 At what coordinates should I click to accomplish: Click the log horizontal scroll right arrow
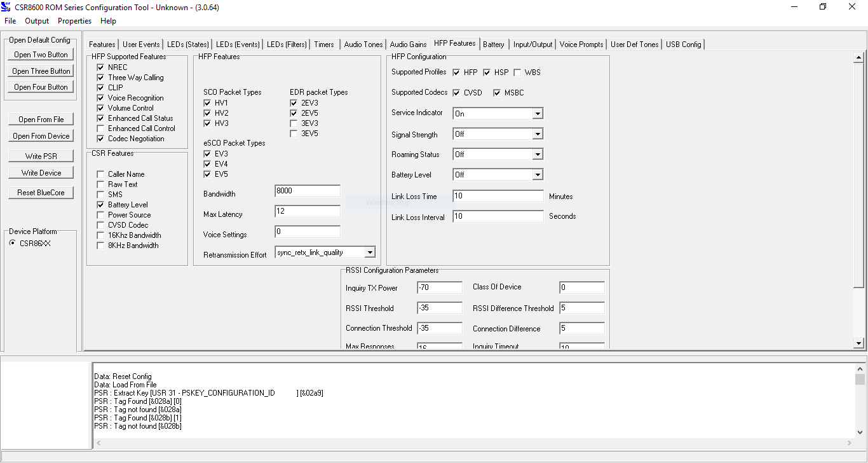coord(850,443)
